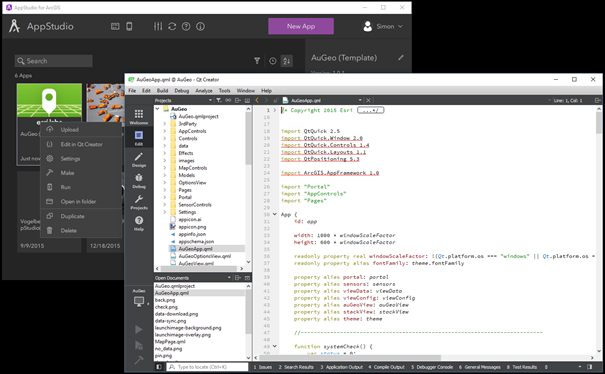Open the Projects panel view dropdown

[210, 100]
